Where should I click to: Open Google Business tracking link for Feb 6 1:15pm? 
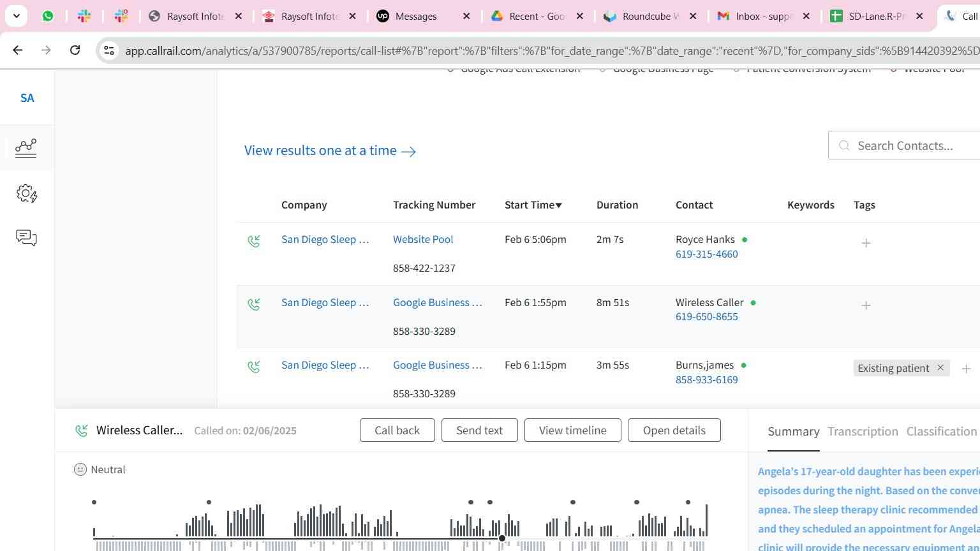click(438, 365)
